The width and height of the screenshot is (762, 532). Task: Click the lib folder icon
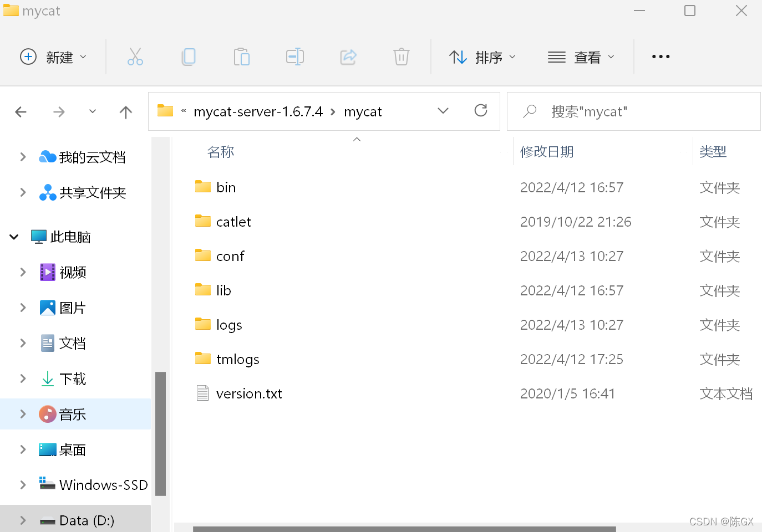[x=203, y=290]
